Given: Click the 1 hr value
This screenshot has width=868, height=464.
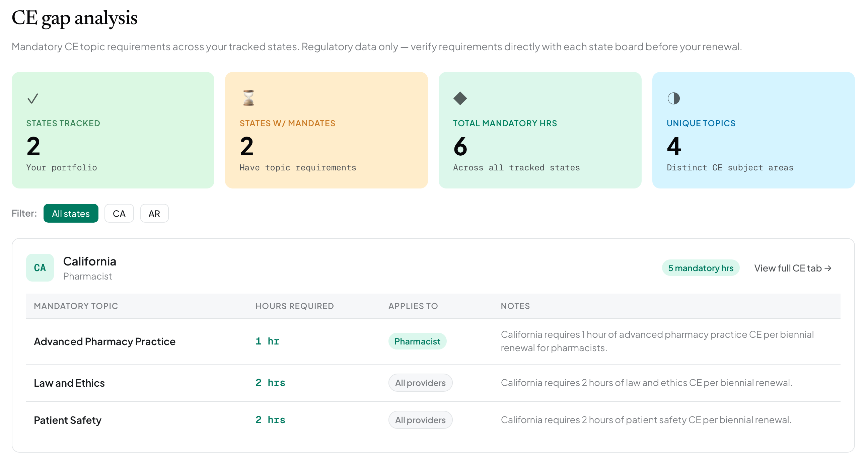Looking at the screenshot, I should click(x=267, y=341).
